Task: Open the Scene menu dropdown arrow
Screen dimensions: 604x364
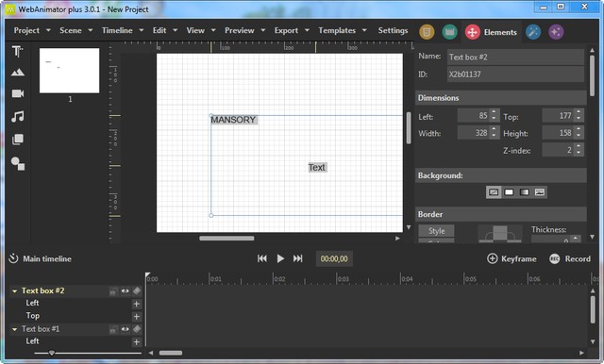Action: 91,30
